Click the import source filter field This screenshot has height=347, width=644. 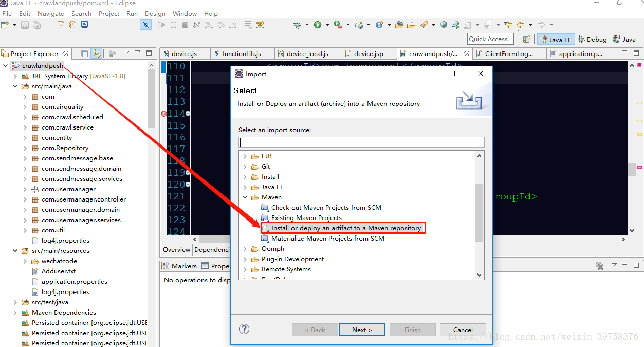click(x=362, y=142)
